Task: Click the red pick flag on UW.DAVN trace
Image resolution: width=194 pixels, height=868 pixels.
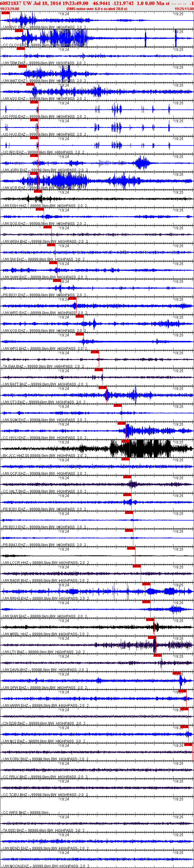Action: tap(158, 655)
